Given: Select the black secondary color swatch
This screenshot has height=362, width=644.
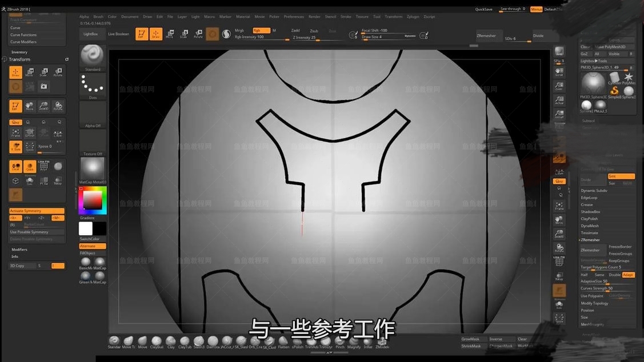Looking at the screenshot, I should 99,228.
